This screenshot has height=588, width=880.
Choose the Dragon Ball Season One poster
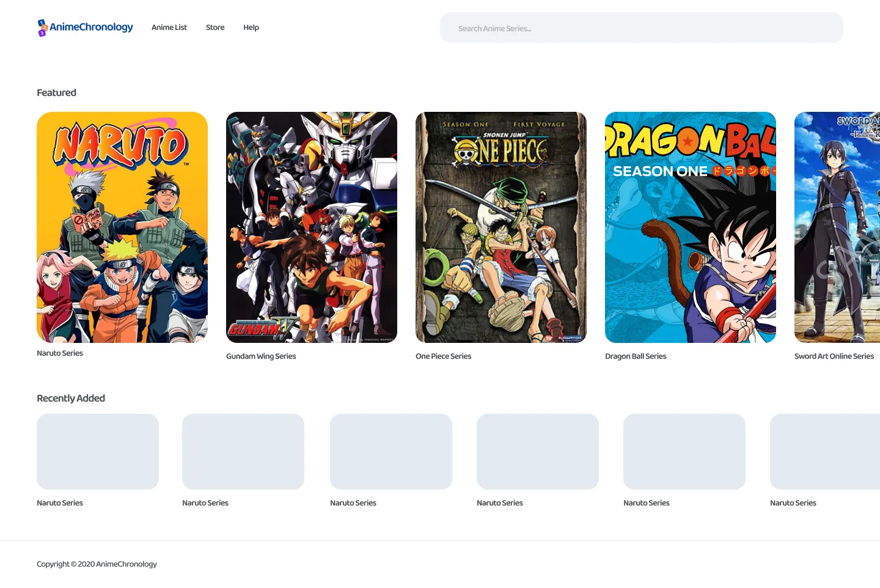coord(691,227)
